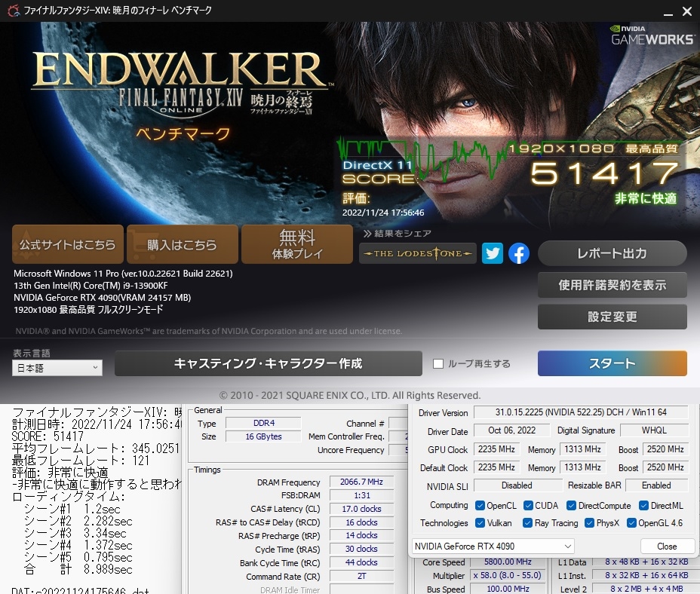Open 表示言語 language dropdown
700x594 pixels.
(x=57, y=368)
